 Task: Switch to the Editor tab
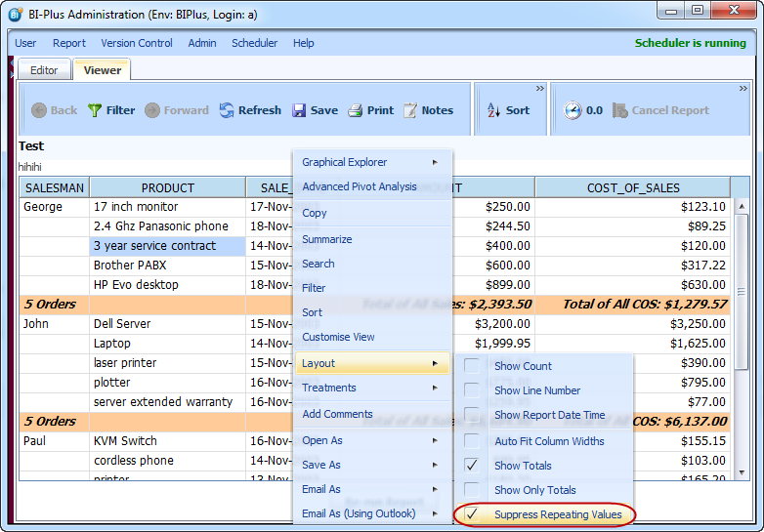click(44, 70)
